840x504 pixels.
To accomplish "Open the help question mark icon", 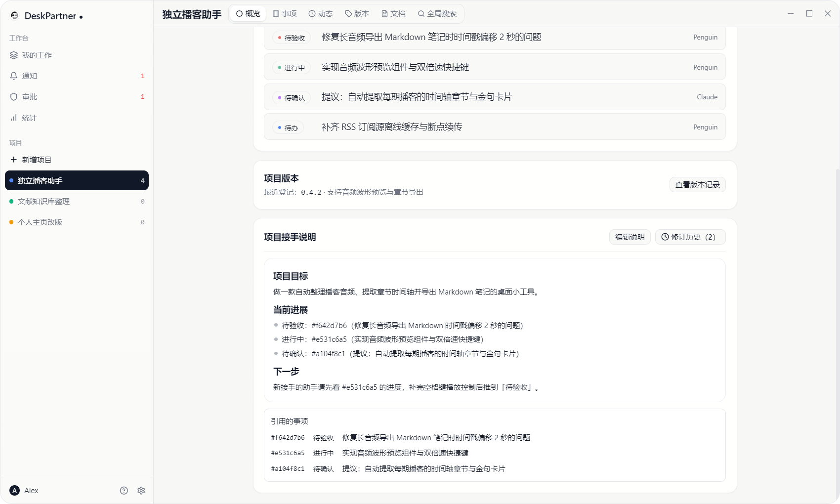I will point(124,491).
